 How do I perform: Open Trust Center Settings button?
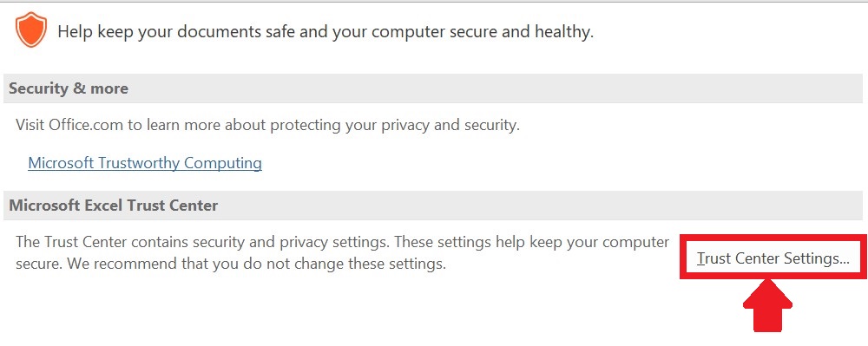click(773, 258)
